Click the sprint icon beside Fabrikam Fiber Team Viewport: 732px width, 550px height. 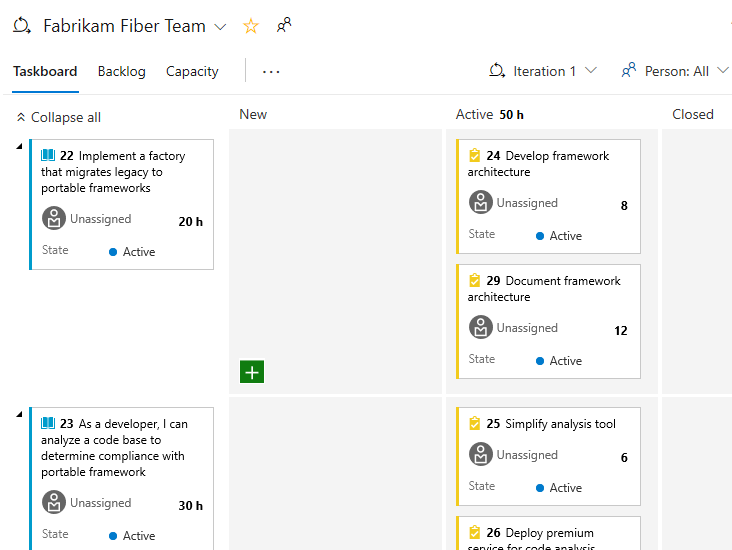(22, 26)
